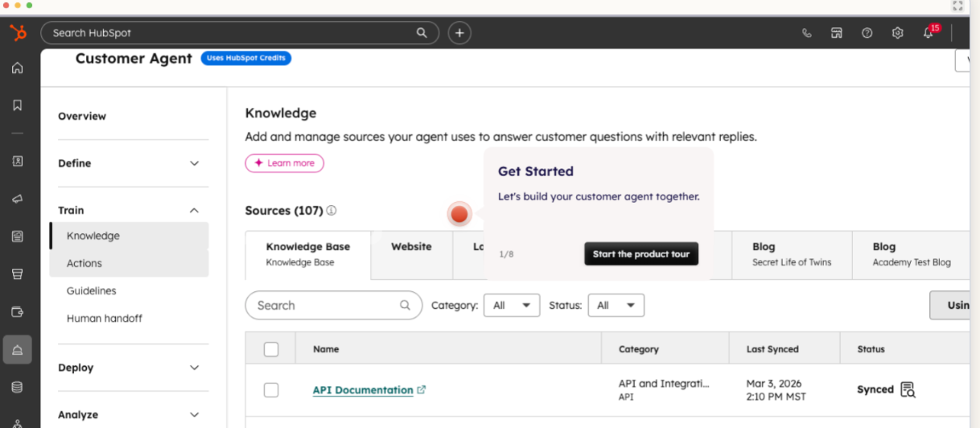Open the Content icon in left rail
This screenshot has height=428, width=980.
click(18, 237)
